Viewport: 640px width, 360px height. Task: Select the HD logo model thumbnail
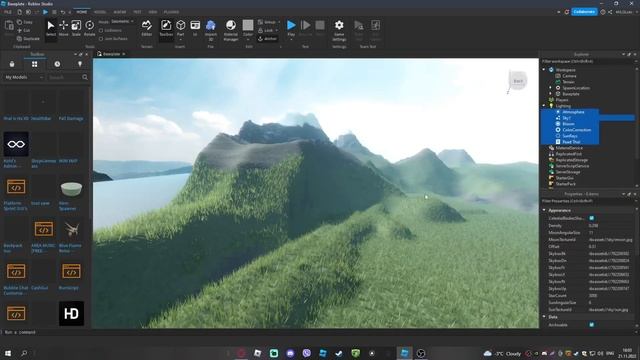71,313
